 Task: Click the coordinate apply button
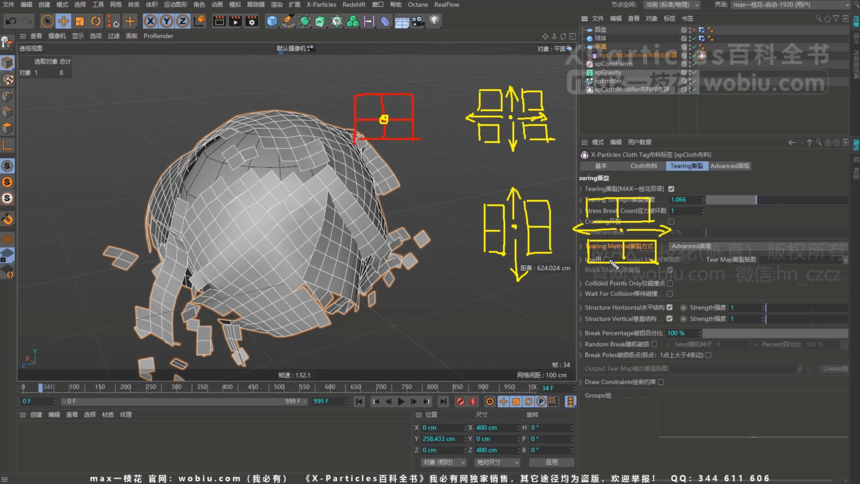point(551,462)
